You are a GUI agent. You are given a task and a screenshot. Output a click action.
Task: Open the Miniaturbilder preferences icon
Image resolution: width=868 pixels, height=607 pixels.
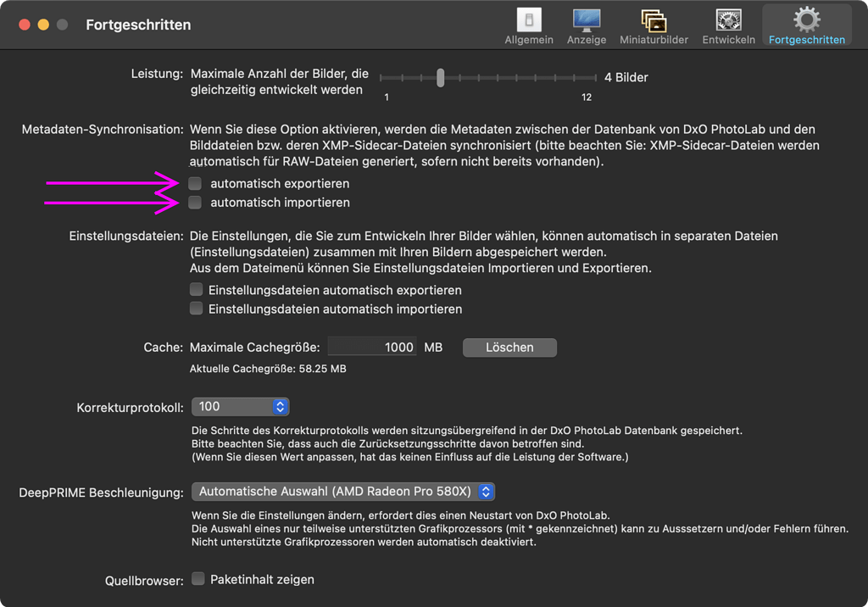point(654,26)
